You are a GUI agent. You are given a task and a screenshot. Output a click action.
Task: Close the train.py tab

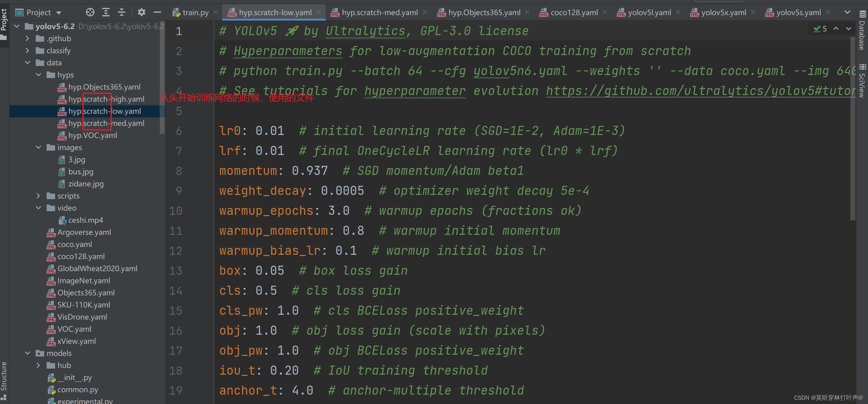coord(216,12)
